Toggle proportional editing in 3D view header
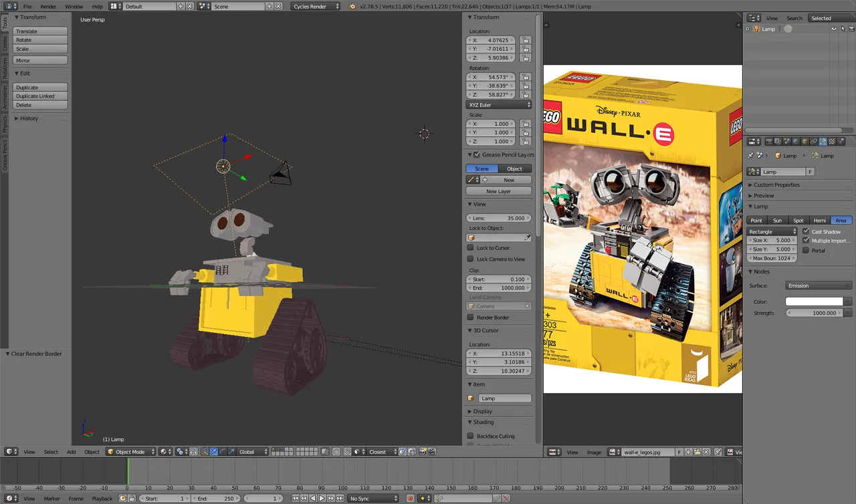The width and height of the screenshot is (856, 504). 336,452
